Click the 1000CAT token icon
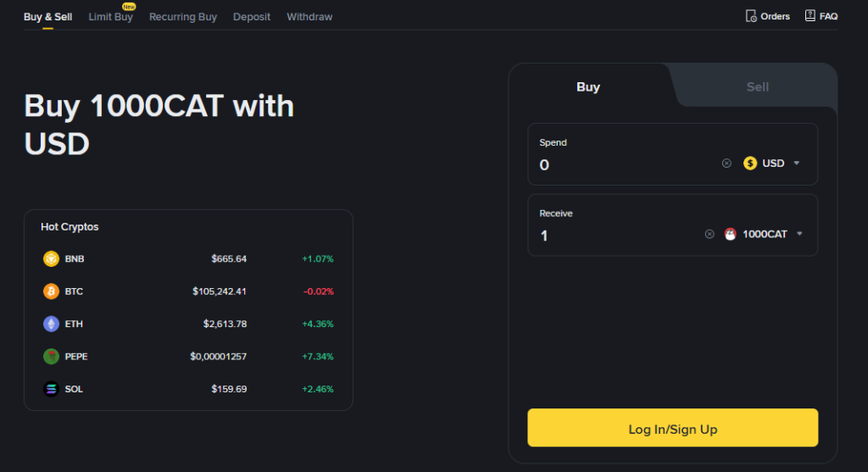This screenshot has height=472, width=868. 731,235
